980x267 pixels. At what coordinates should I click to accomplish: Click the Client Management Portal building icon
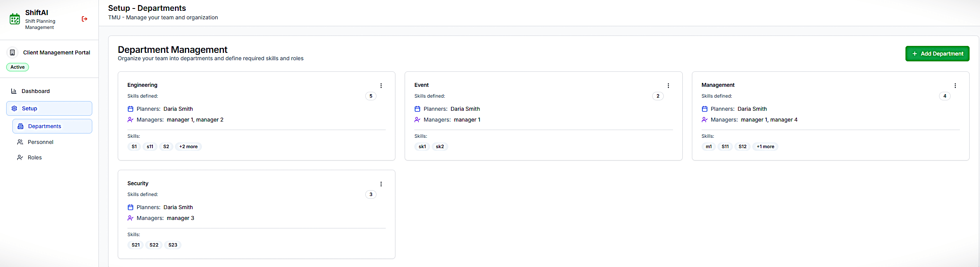(x=12, y=52)
